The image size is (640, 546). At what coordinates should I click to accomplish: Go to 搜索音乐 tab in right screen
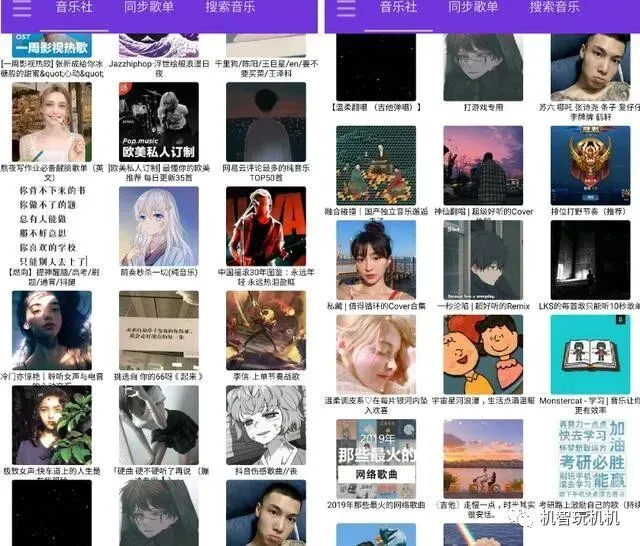[x=554, y=7]
